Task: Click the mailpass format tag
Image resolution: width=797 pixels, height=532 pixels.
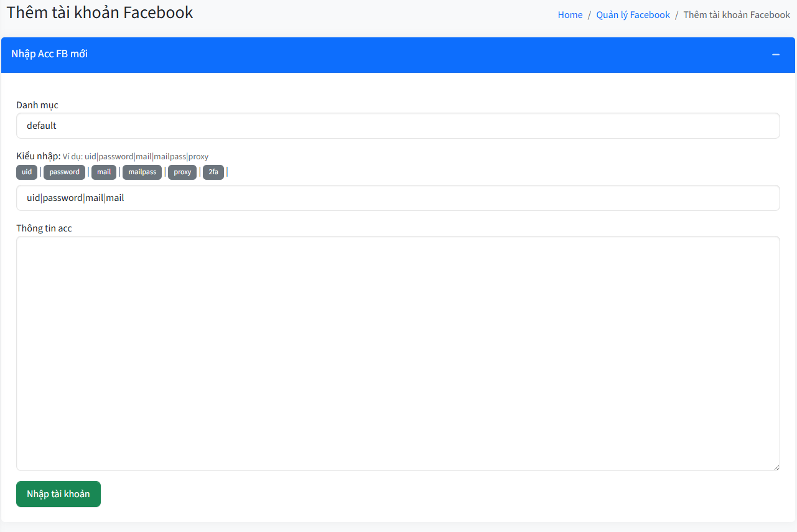Action: (142, 172)
